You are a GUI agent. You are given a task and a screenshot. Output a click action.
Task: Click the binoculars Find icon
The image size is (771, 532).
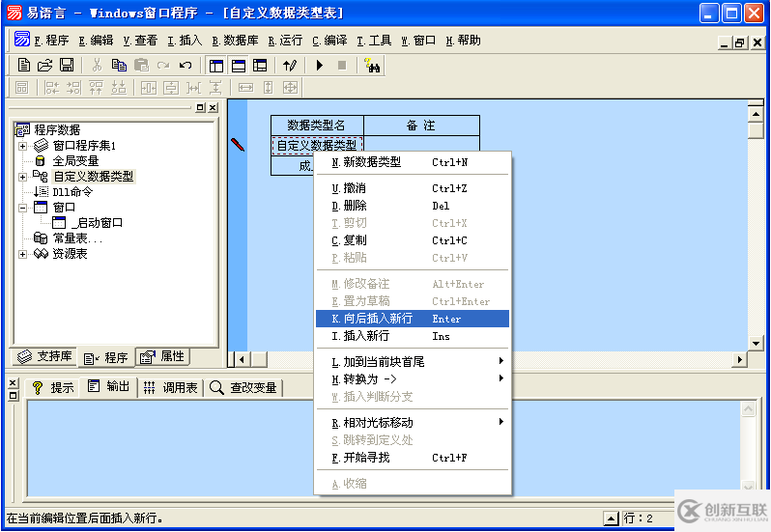click(x=372, y=65)
